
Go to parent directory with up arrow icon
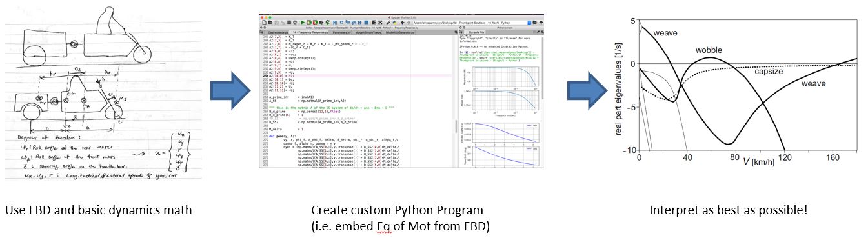[541, 23]
